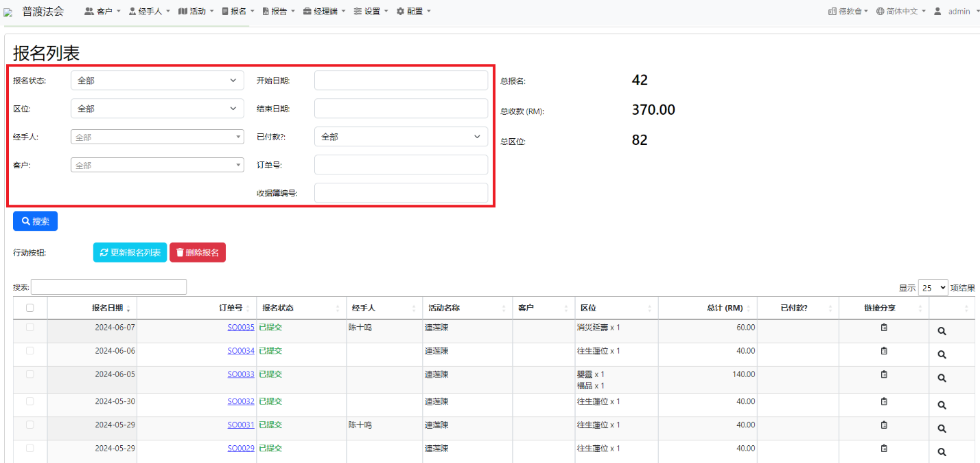
Task: Open the 配置 navbar menu
Action: tap(414, 11)
